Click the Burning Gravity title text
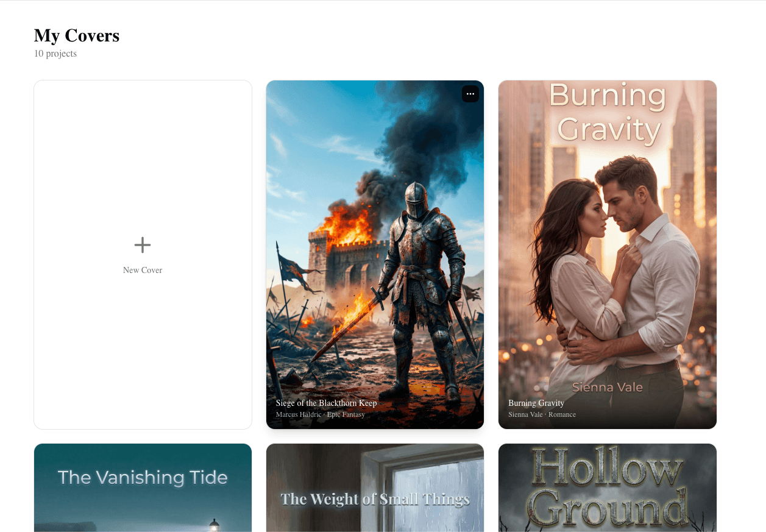Viewport: 766px width, 532px height. click(x=536, y=403)
